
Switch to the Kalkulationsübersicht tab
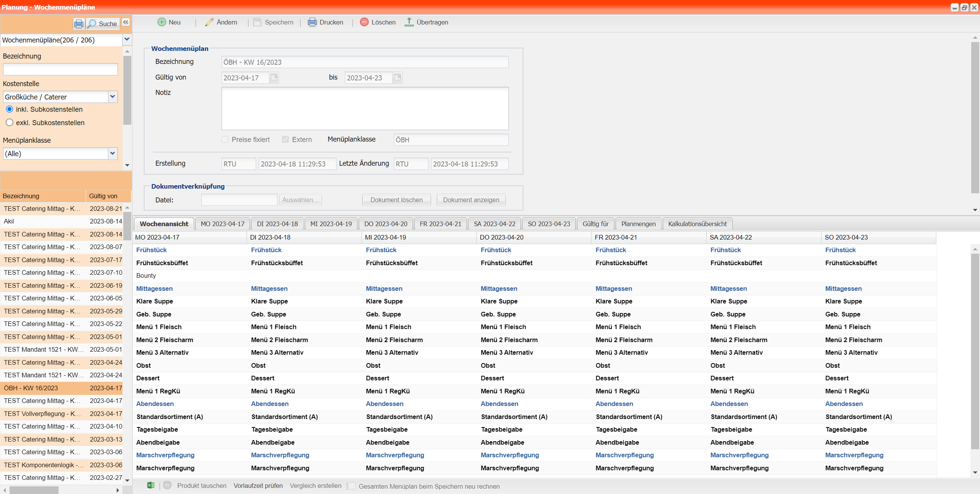tap(697, 224)
